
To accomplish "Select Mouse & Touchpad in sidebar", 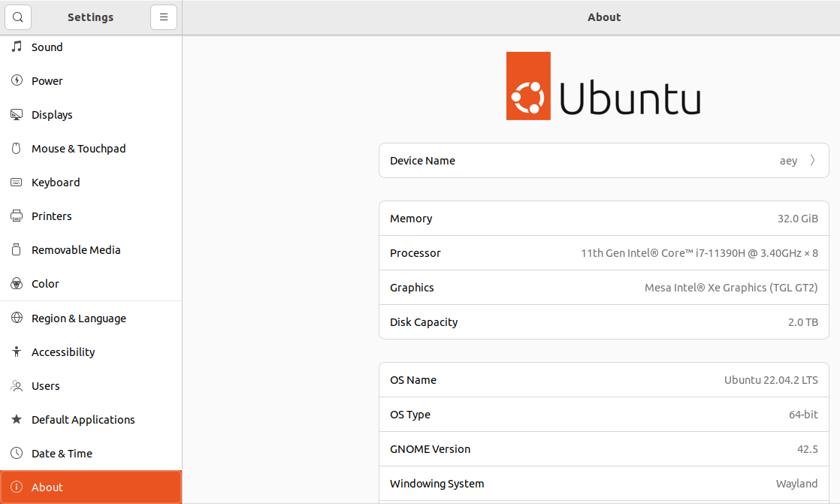I will coord(91,149).
